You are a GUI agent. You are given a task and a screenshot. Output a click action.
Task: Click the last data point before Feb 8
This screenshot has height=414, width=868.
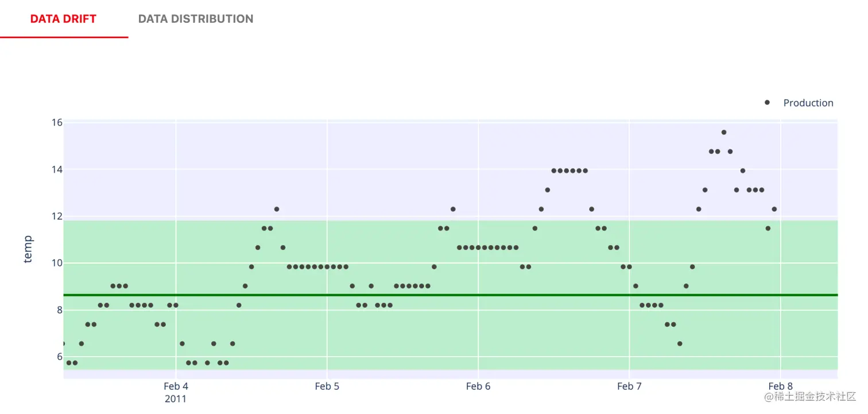(774, 209)
